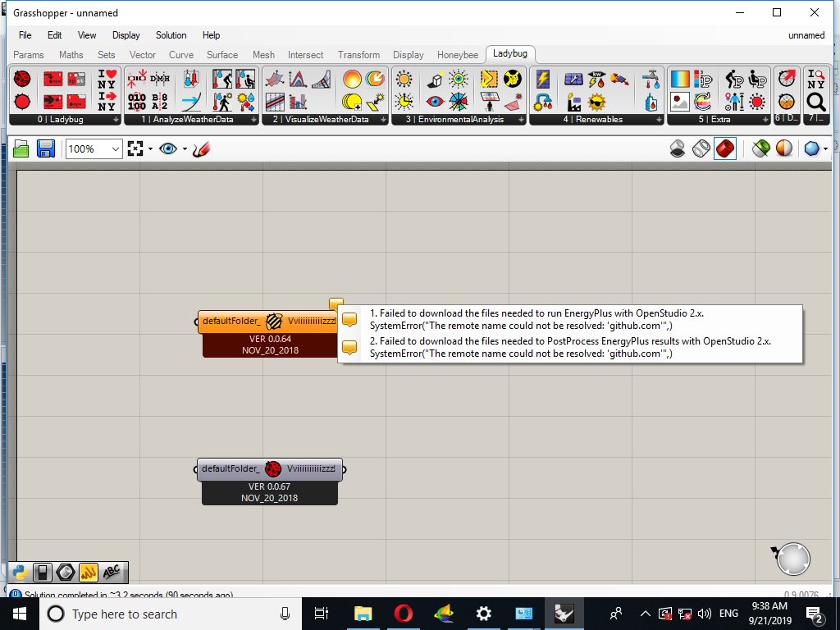Click the zoom extents icon in the canvas toolbar
Image resolution: width=840 pixels, height=630 pixels.
(135, 148)
